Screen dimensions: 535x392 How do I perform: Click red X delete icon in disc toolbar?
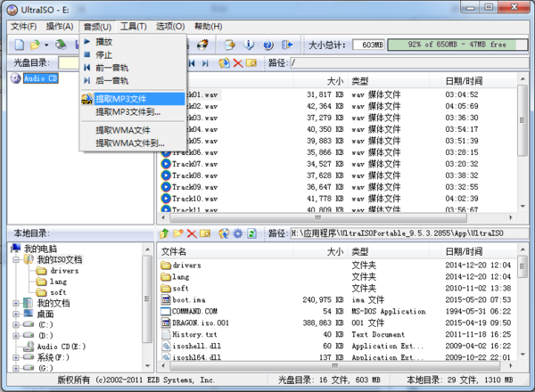click(238, 63)
